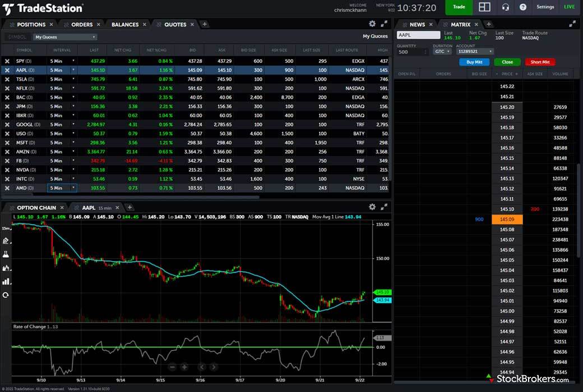This screenshot has height=392, width=583.
Task: Switch to the Positions tab
Action: click(x=31, y=25)
